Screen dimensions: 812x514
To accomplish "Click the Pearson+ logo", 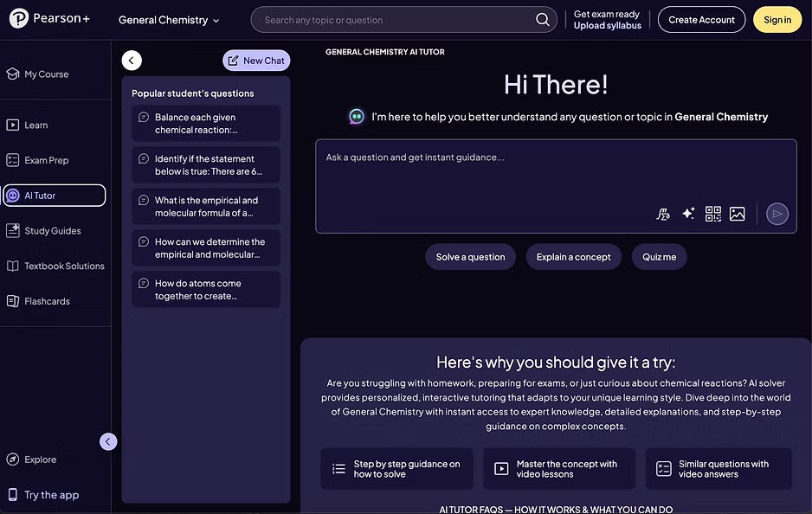I will 49,19.
